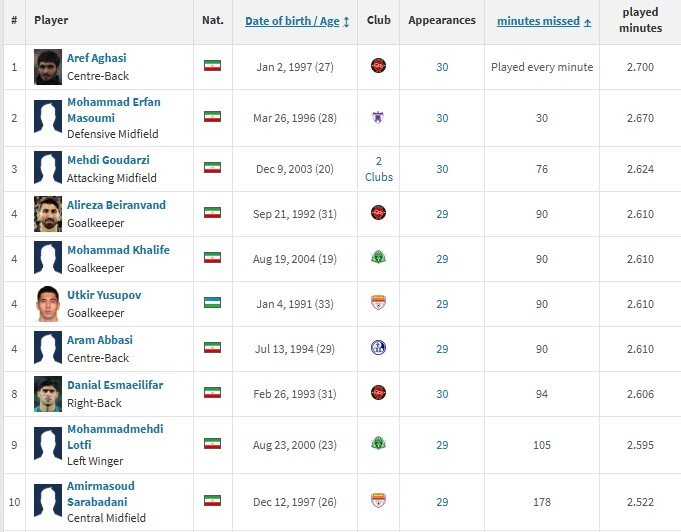Click Danial Esmaeilifar's club crest icon
681x532 pixels.
378,393
